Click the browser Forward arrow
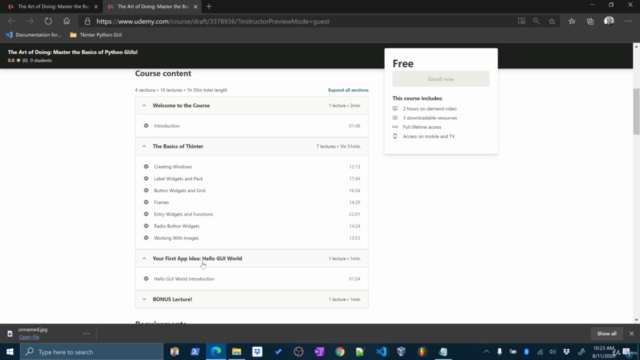Image resolution: width=640 pixels, height=360 pixels. 29,21
